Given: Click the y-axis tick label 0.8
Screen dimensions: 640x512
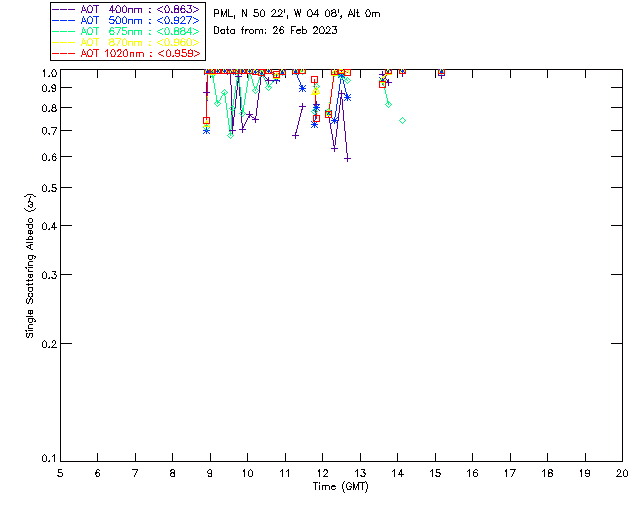Looking at the screenshot, I should pyautogui.click(x=49, y=108).
